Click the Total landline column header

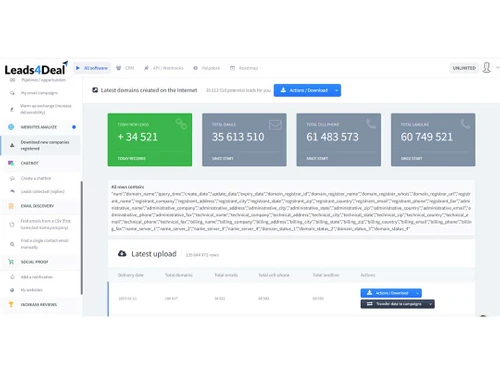click(326, 275)
